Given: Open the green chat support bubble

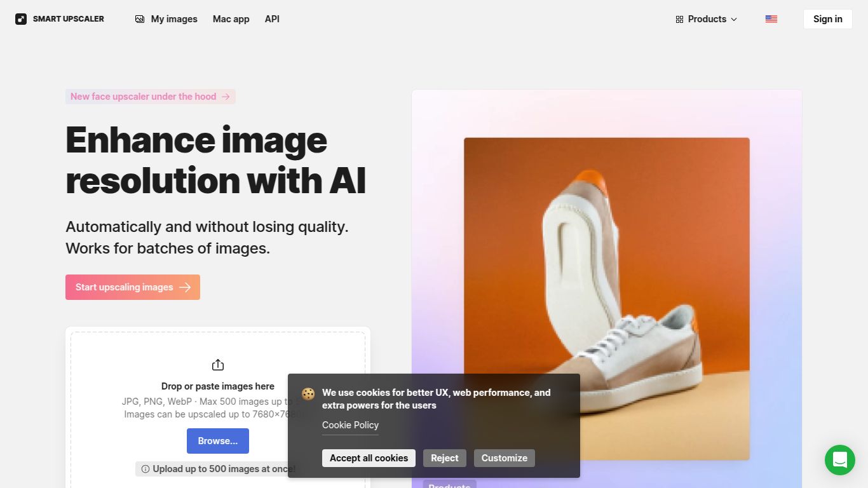Looking at the screenshot, I should click(x=840, y=460).
